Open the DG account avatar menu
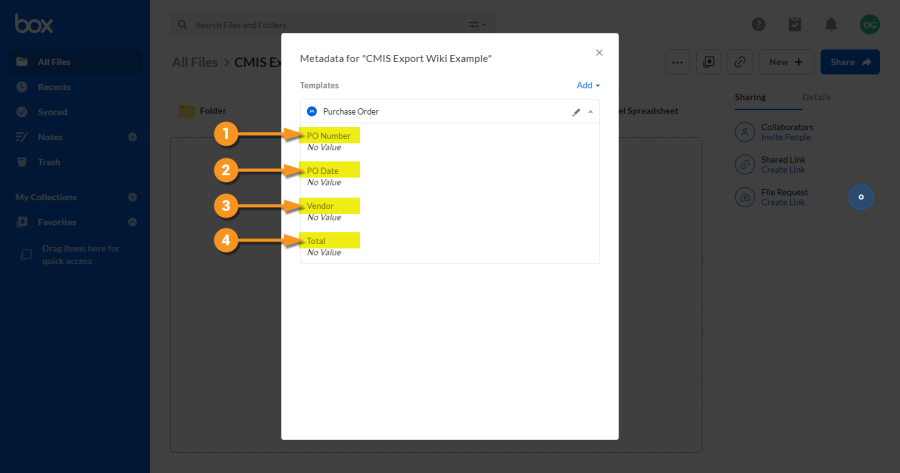 870,25
